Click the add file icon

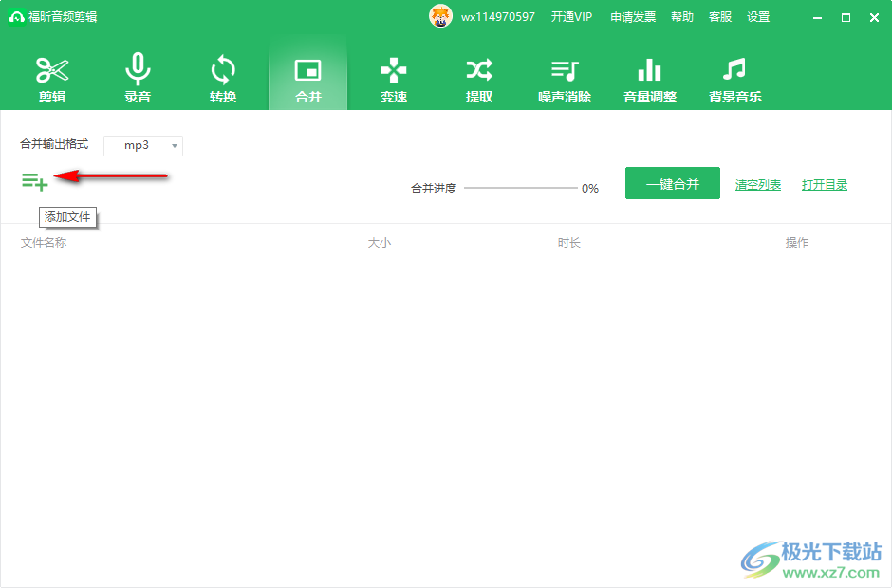pos(35,181)
